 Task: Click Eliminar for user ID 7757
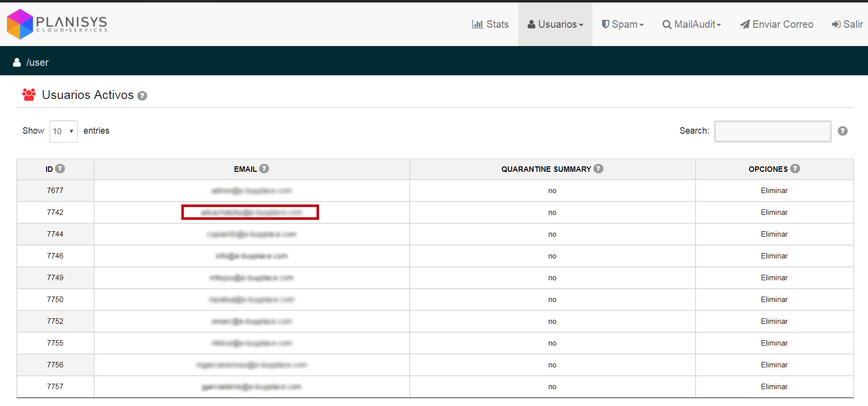pyautogui.click(x=774, y=387)
